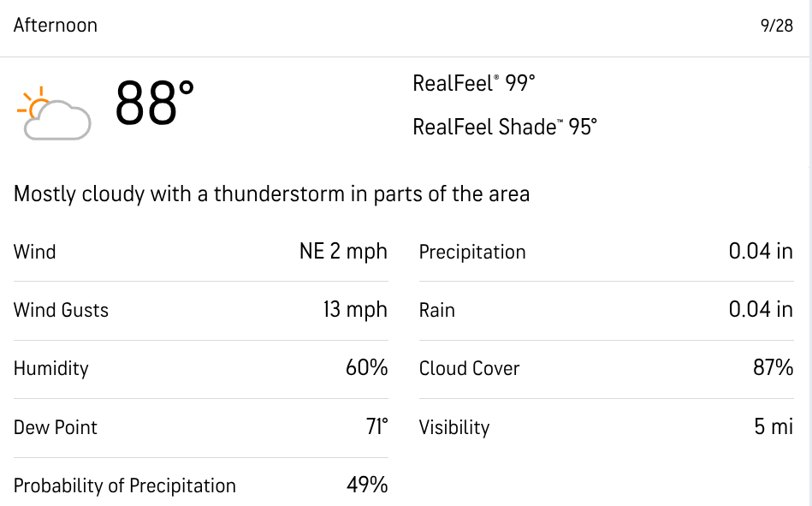Select the Cloud Cover 87% value
Image resolution: width=812 pixels, height=506 pixels.
point(773,367)
